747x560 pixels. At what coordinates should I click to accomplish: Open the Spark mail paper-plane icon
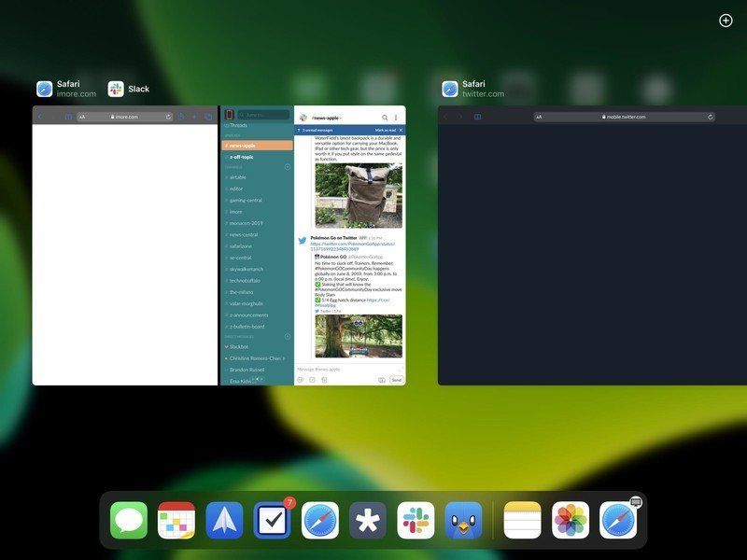(224, 520)
